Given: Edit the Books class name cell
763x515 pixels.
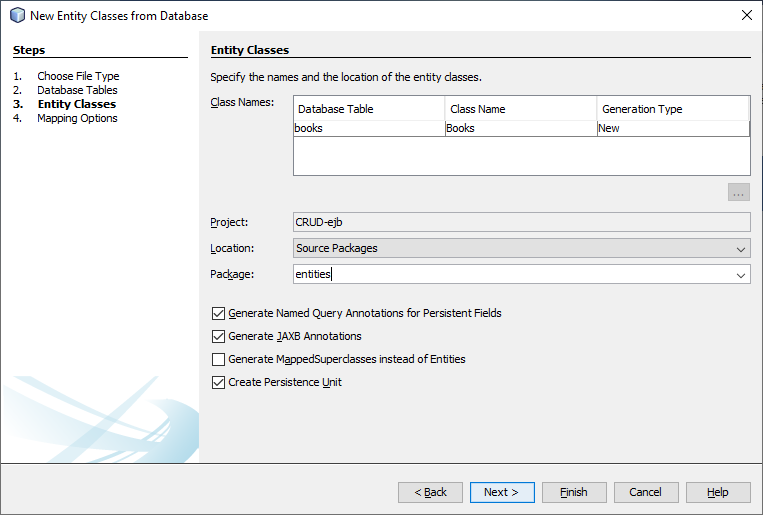Looking at the screenshot, I should [x=520, y=128].
